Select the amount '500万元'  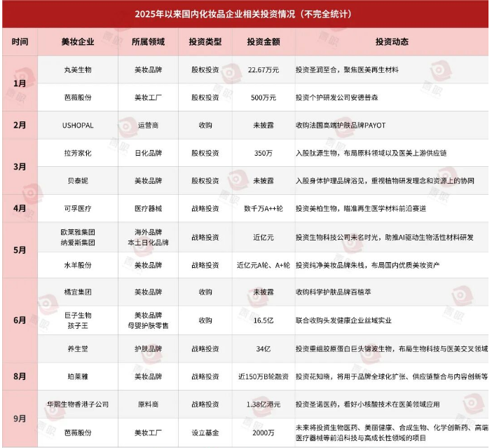tap(264, 97)
